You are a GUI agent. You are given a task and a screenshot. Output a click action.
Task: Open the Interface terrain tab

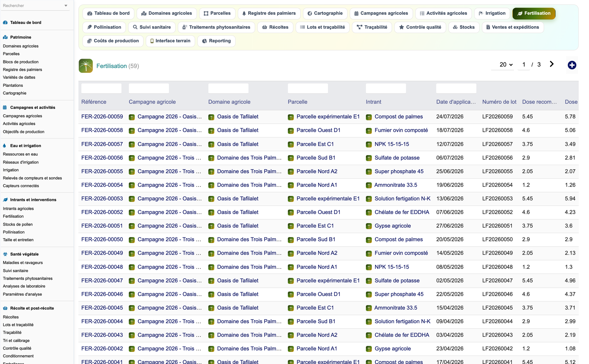pos(170,41)
